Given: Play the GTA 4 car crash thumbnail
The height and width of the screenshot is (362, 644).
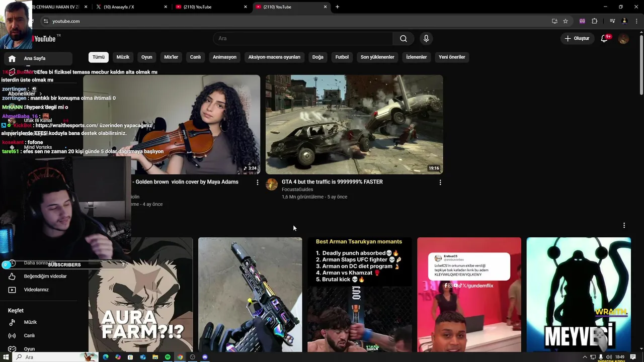Looking at the screenshot, I should (354, 125).
